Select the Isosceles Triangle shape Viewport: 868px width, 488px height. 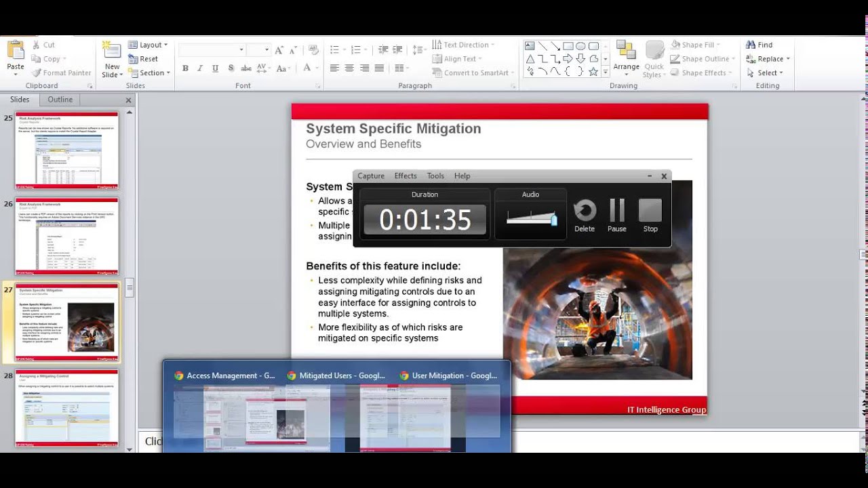tap(530, 59)
